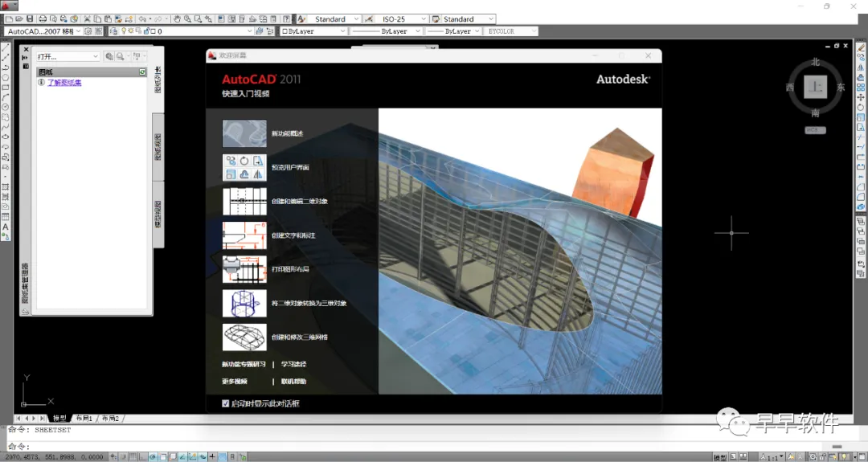Open the ByLayer lineweight dropdown
The height and width of the screenshot is (462, 868).
click(x=477, y=31)
